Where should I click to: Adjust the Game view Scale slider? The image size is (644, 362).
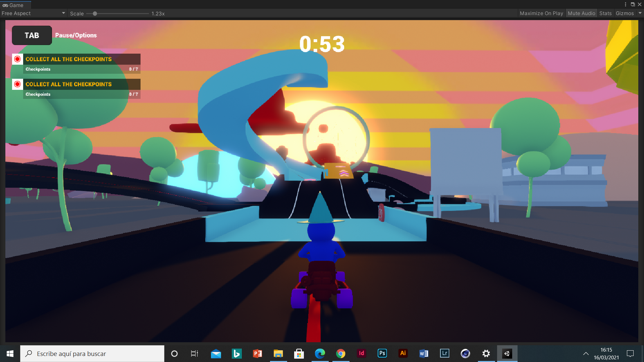(x=95, y=14)
